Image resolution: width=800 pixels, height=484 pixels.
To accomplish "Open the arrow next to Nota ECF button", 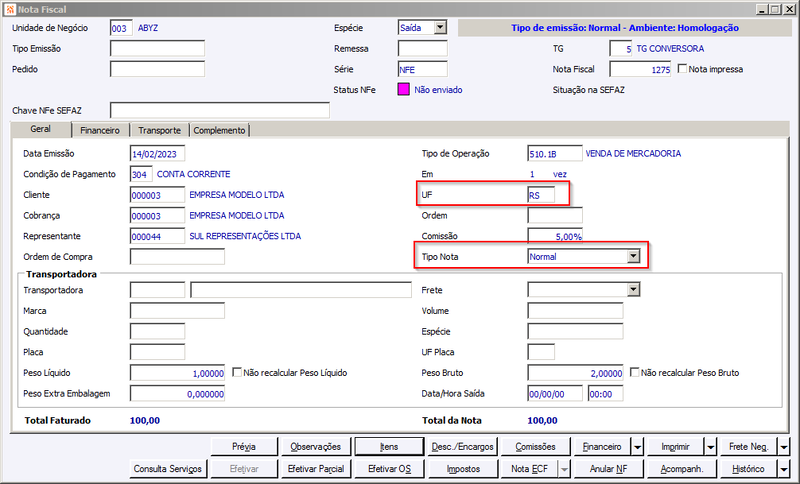I will (x=564, y=469).
